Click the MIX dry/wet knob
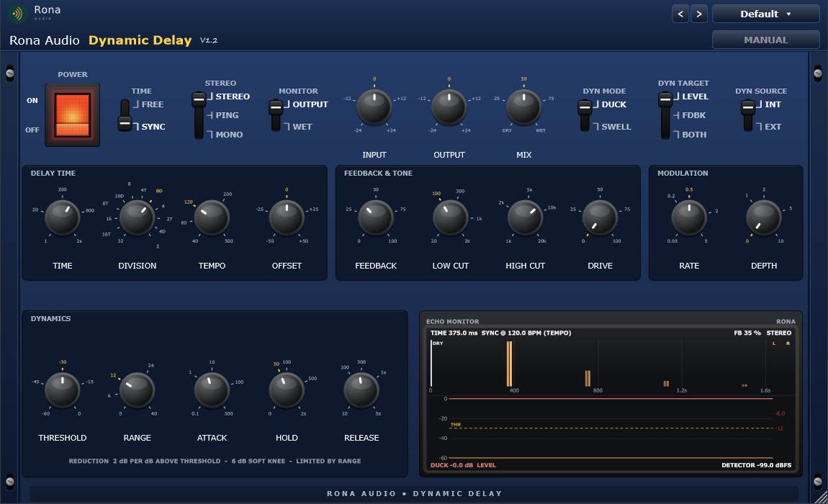 (x=524, y=108)
